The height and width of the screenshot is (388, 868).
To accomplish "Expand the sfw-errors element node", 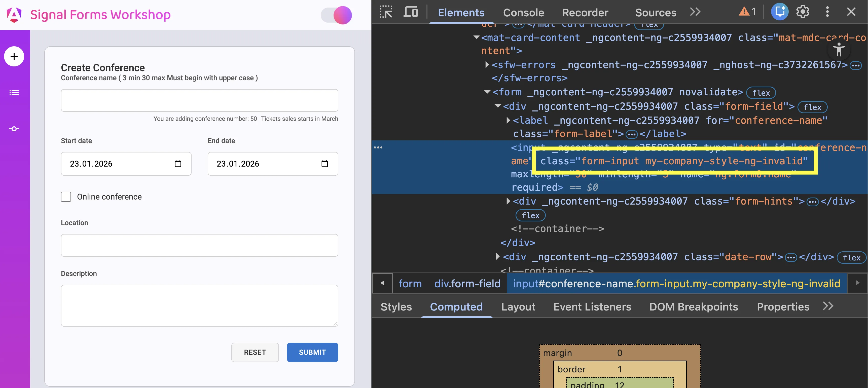I will [x=487, y=65].
